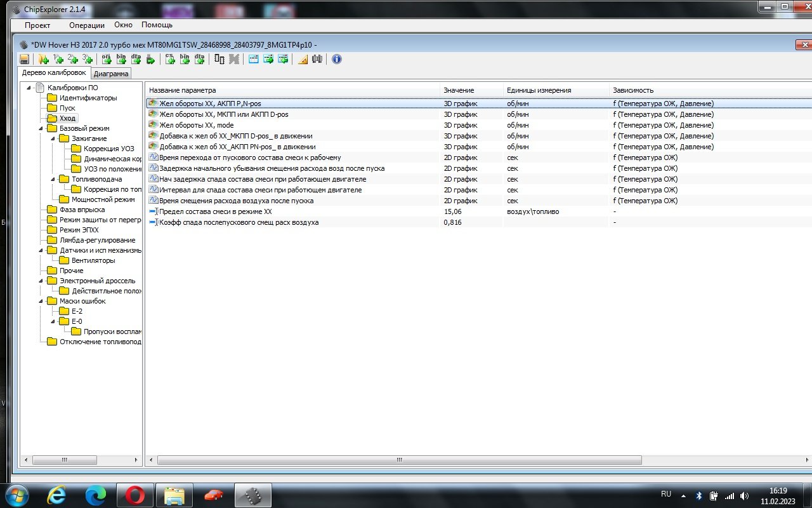Collapse the 'Электронный дроссель' tree node
812x508 pixels.
[x=41, y=281]
